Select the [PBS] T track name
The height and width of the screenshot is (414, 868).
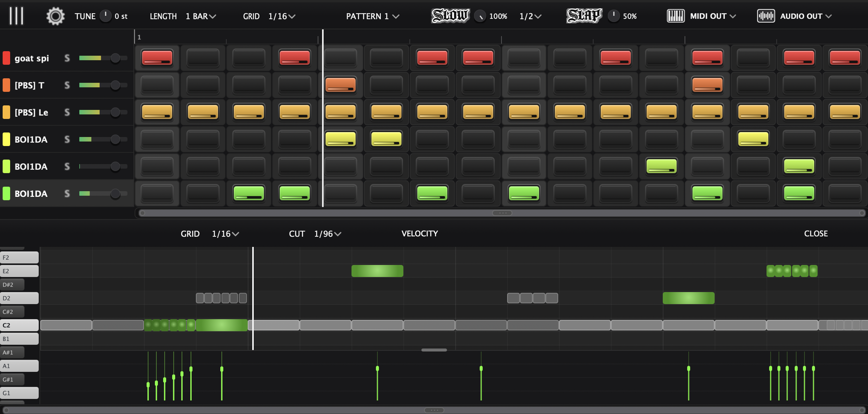click(x=29, y=85)
